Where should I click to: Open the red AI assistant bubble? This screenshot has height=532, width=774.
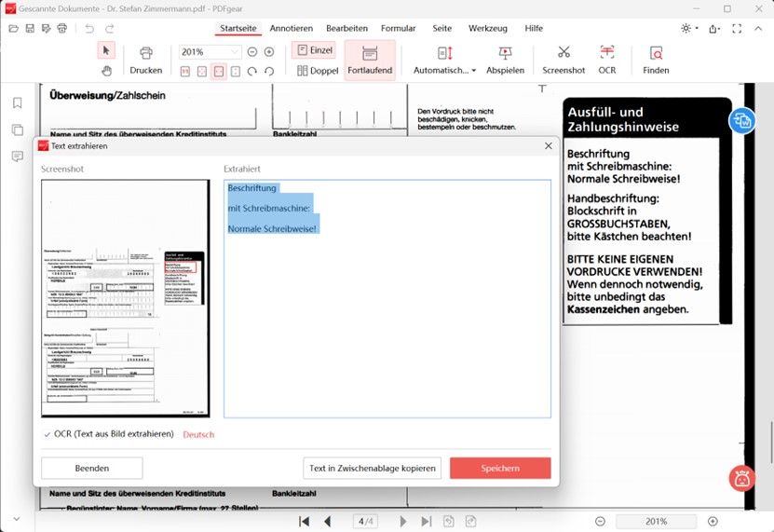tap(742, 478)
